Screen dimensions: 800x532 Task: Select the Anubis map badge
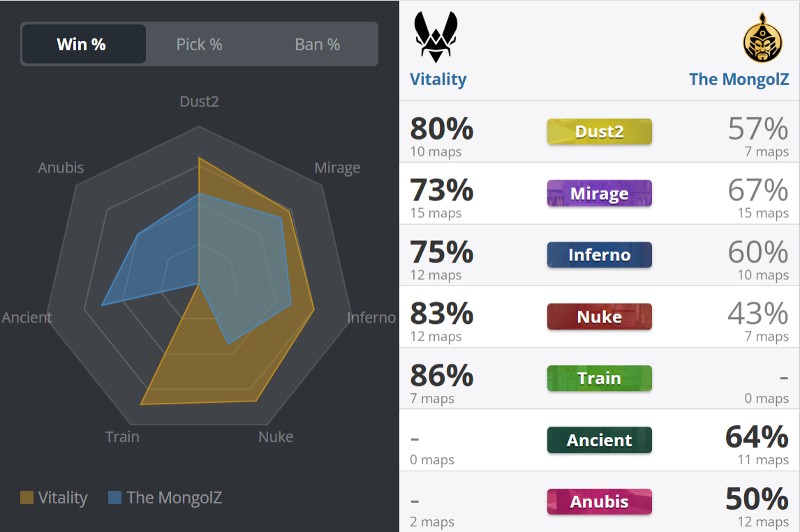coord(600,502)
